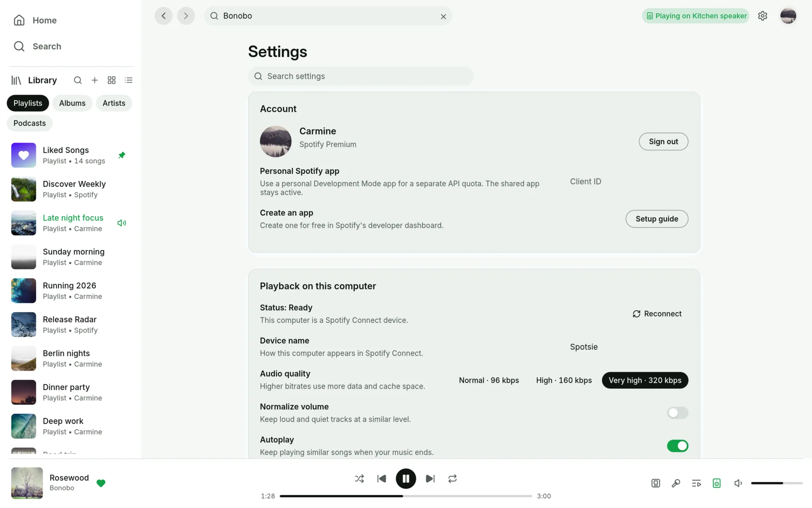This screenshot has width=812, height=508.
Task: Focus the Search settings field
Action: tap(361, 76)
